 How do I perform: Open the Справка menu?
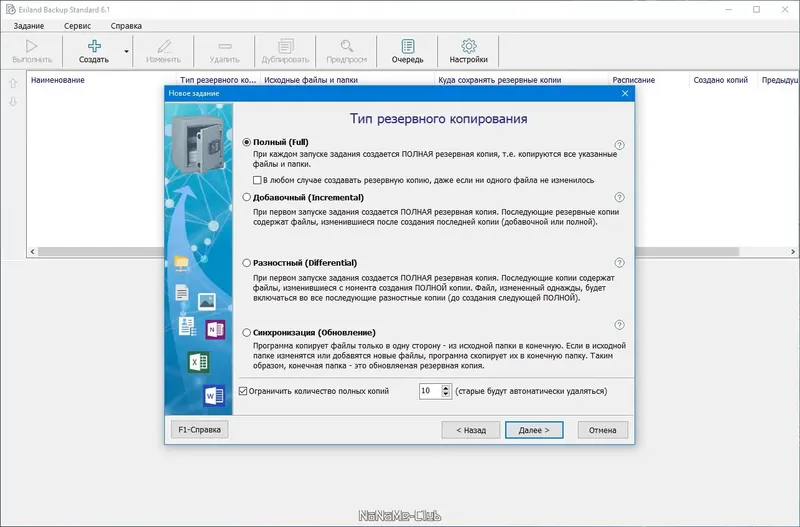point(126,26)
